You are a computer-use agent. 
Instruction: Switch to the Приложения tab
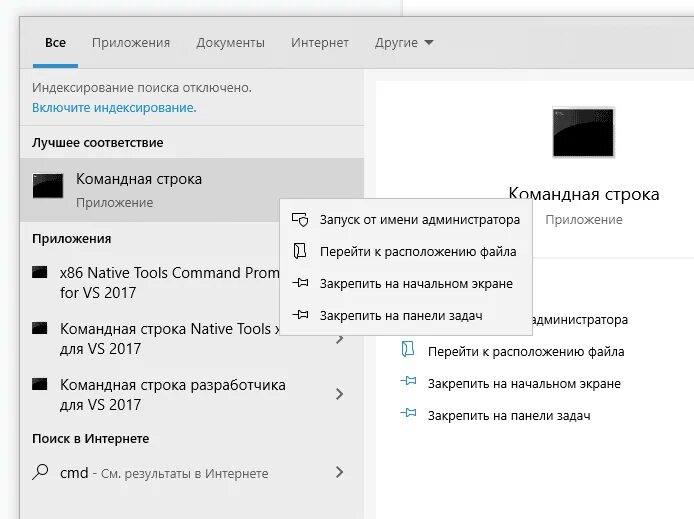coord(131,43)
